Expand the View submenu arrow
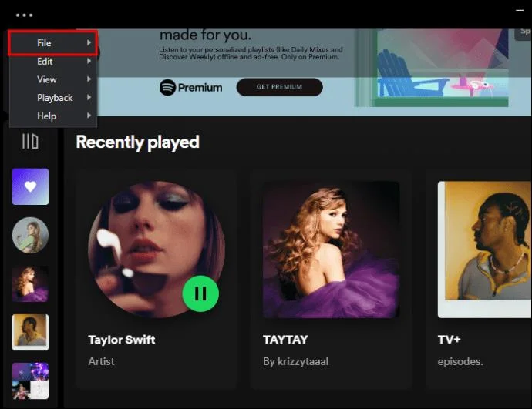Image resolution: width=532 pixels, height=409 pixels. tap(89, 79)
